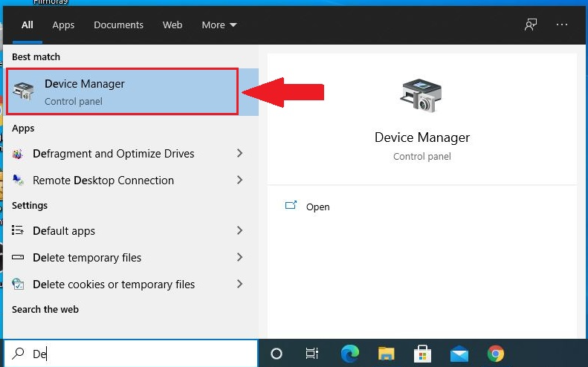The height and width of the screenshot is (367, 588).
Task: Open the three-dot options menu
Action: tap(562, 25)
